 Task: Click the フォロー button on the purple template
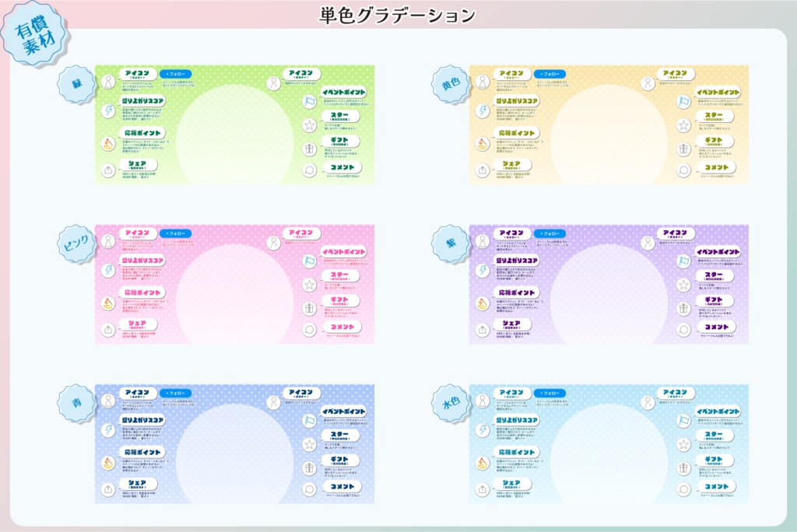coord(552,233)
